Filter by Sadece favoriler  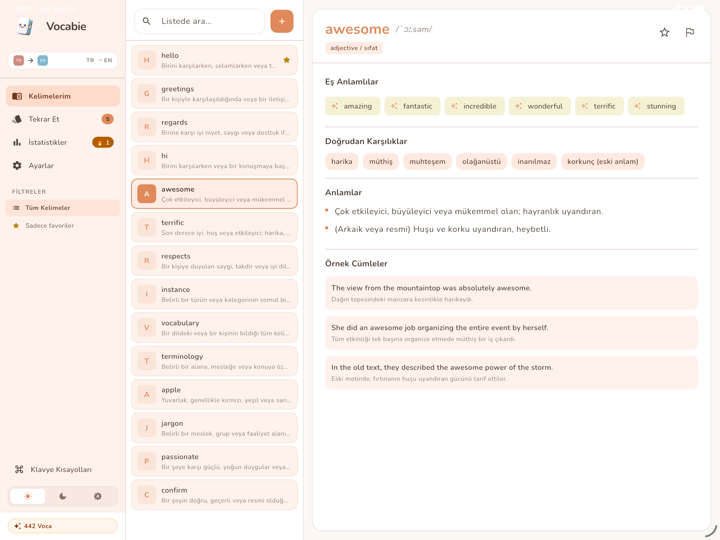62,225
